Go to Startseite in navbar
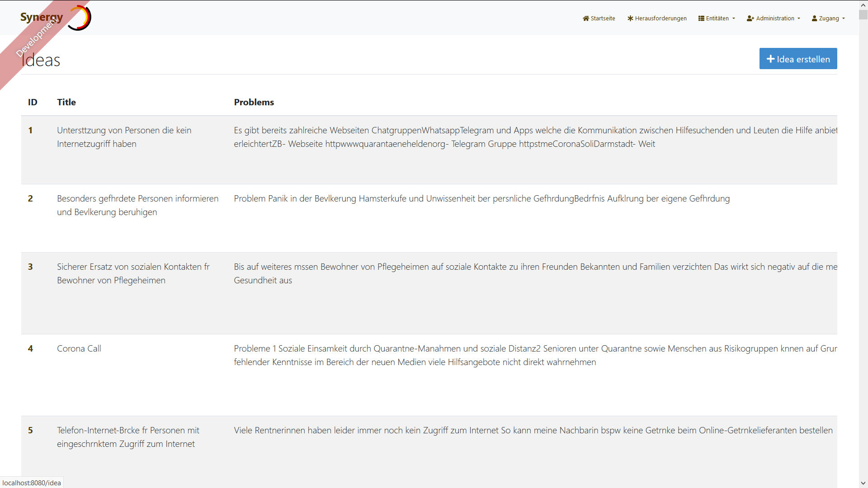 click(603, 19)
